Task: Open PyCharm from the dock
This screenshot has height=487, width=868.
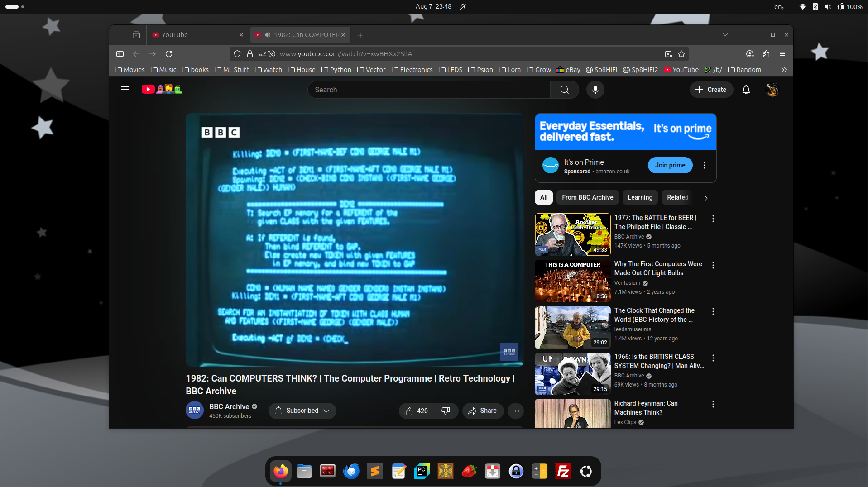Action: (x=422, y=471)
